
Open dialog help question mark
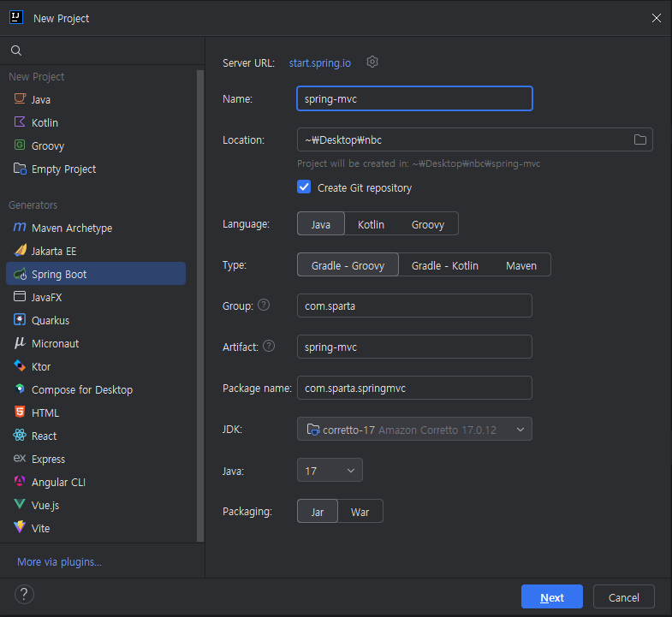[25, 594]
